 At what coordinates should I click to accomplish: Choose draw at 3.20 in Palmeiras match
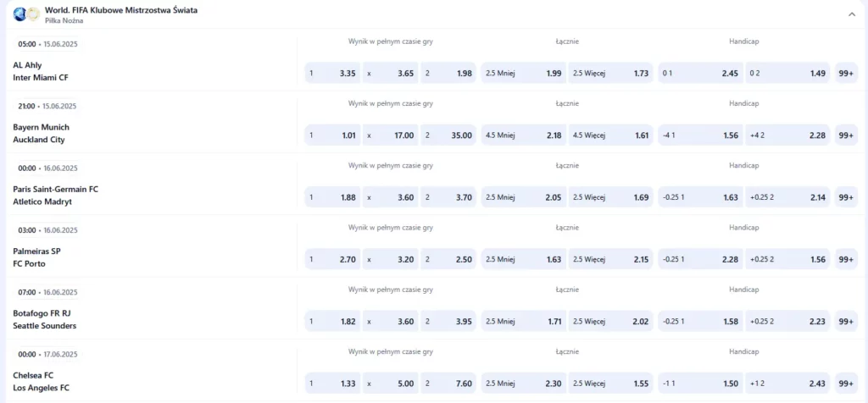[x=390, y=259]
